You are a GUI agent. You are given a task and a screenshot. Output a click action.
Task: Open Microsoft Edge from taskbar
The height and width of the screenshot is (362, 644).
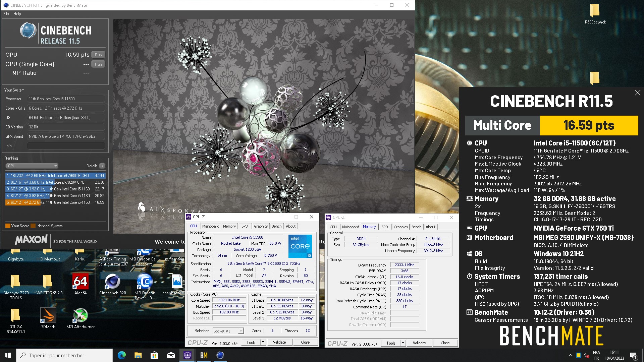click(x=121, y=355)
